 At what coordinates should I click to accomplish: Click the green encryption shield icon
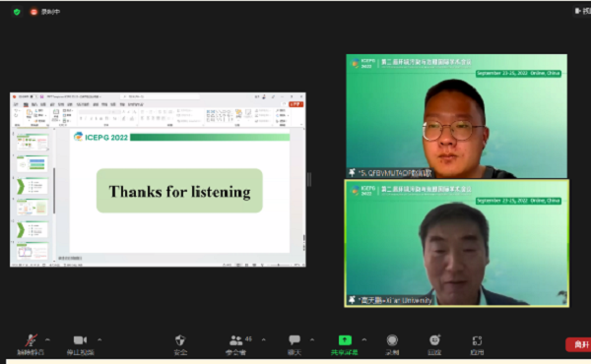point(17,12)
